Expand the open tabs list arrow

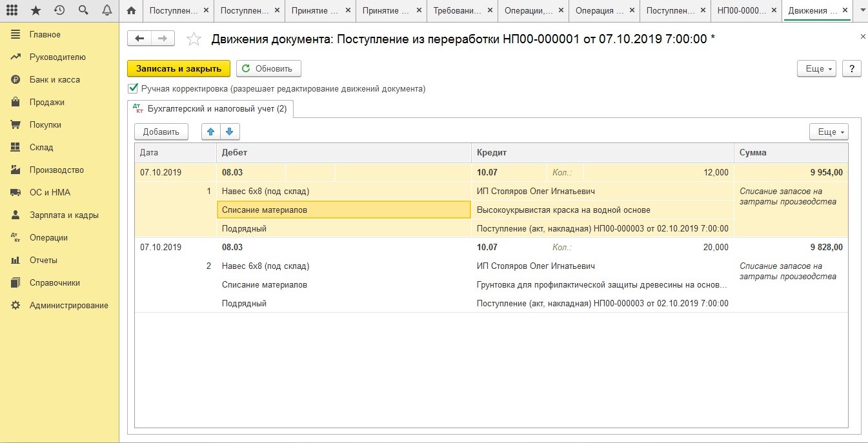(860, 10)
